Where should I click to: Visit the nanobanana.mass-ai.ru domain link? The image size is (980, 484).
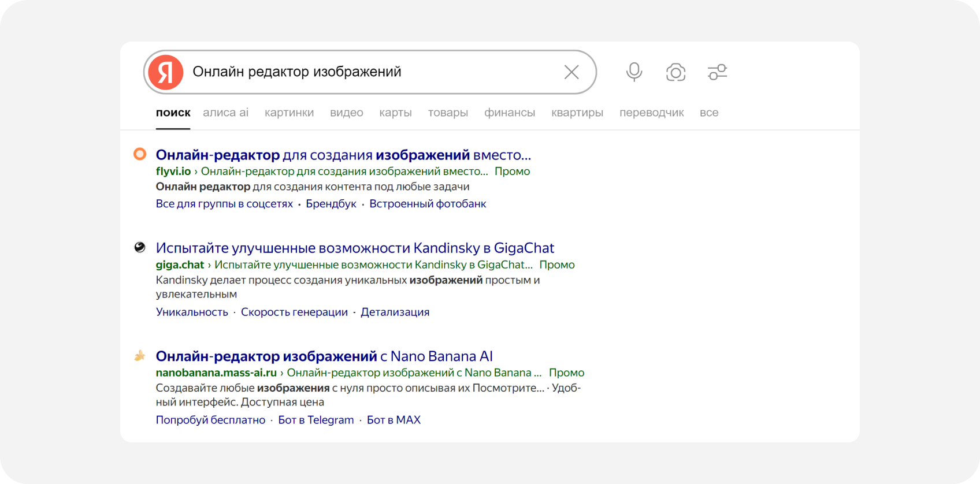pos(216,373)
